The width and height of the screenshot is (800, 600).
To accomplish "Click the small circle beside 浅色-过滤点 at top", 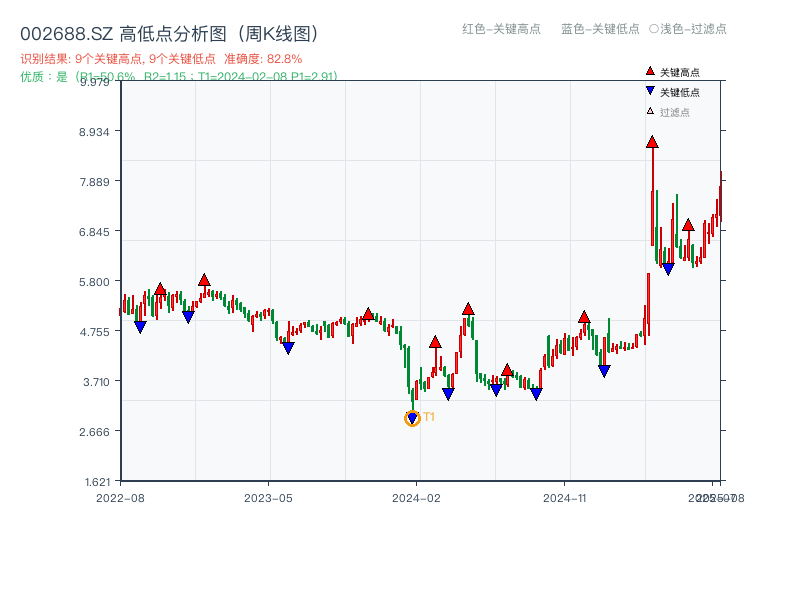I will pos(653,29).
